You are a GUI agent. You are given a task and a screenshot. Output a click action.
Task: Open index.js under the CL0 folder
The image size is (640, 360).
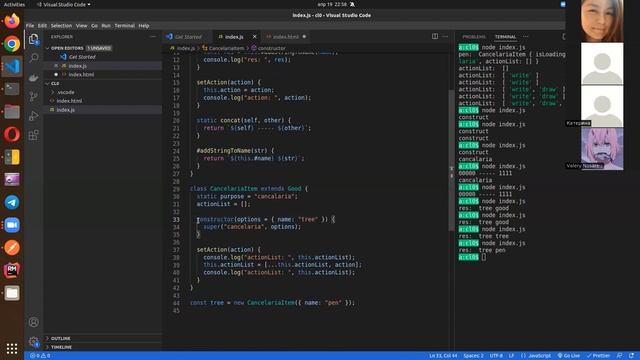click(x=103, y=110)
